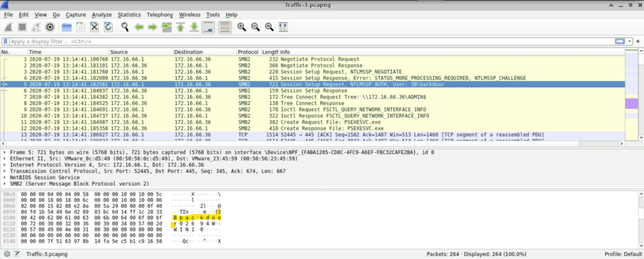Toggle auto-scroll during live capture

click(x=209, y=27)
